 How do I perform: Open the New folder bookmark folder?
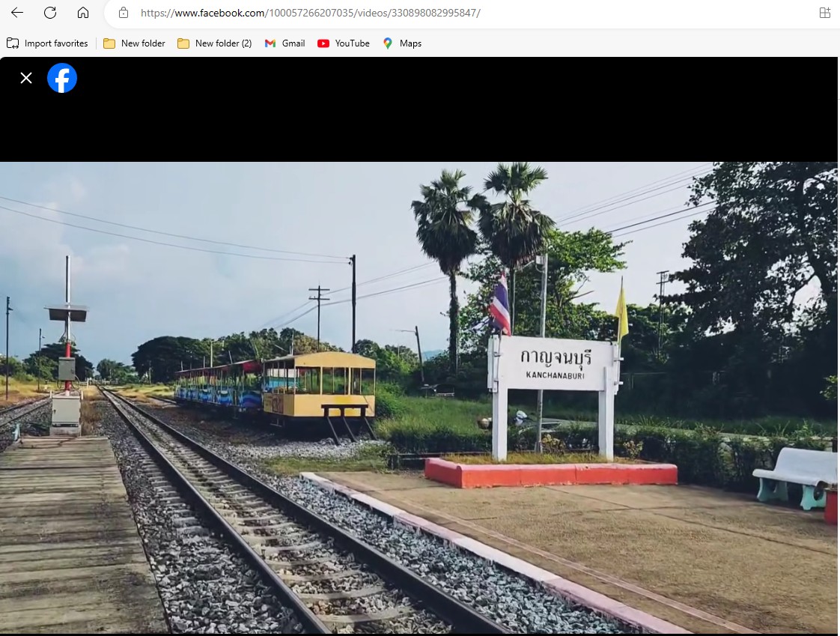tap(134, 43)
